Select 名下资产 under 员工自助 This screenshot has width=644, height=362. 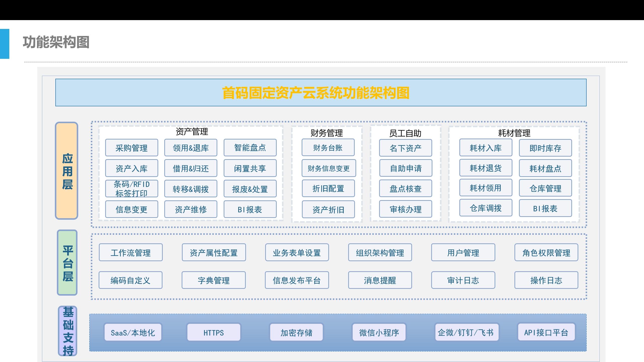[406, 148]
